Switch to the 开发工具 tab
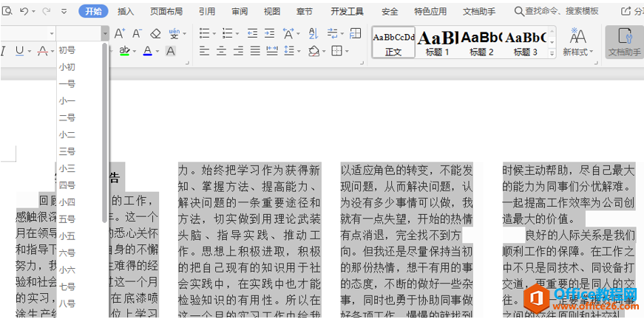644x319 pixels. coord(347,12)
